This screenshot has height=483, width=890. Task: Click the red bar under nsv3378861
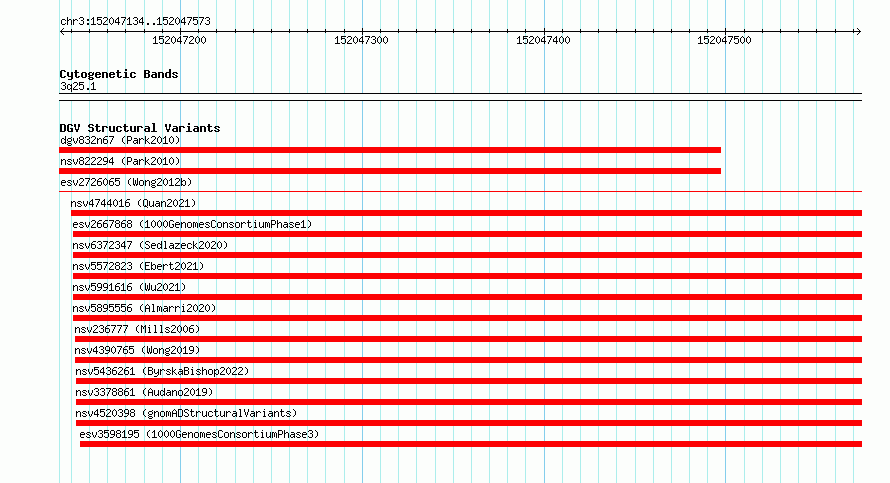point(469,402)
